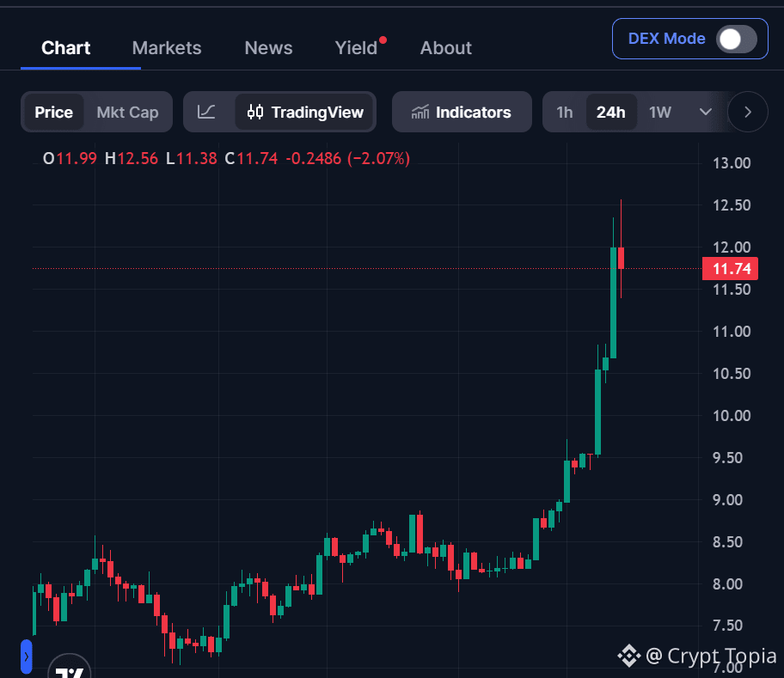The image size is (784, 678).
Task: Click the 13.00 price axis label
Action: click(732, 163)
